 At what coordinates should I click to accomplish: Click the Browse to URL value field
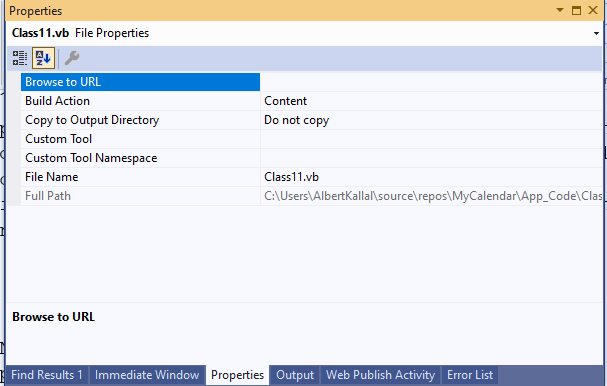click(x=431, y=82)
